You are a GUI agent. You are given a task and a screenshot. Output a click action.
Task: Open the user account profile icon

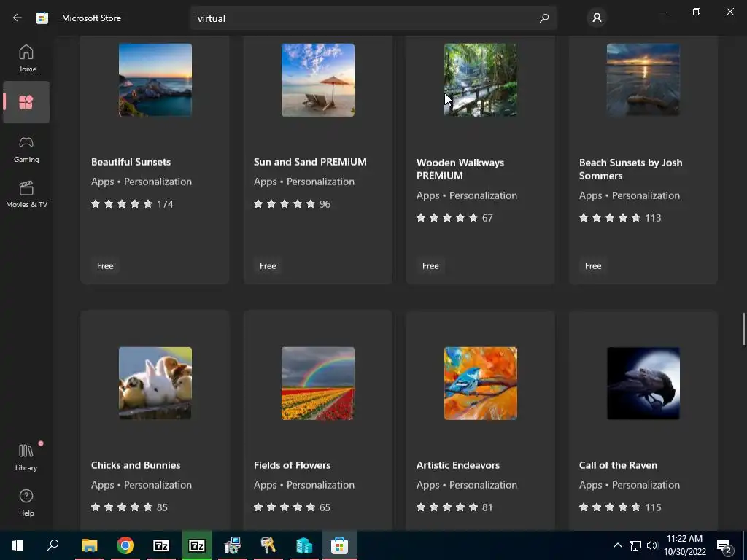(597, 18)
